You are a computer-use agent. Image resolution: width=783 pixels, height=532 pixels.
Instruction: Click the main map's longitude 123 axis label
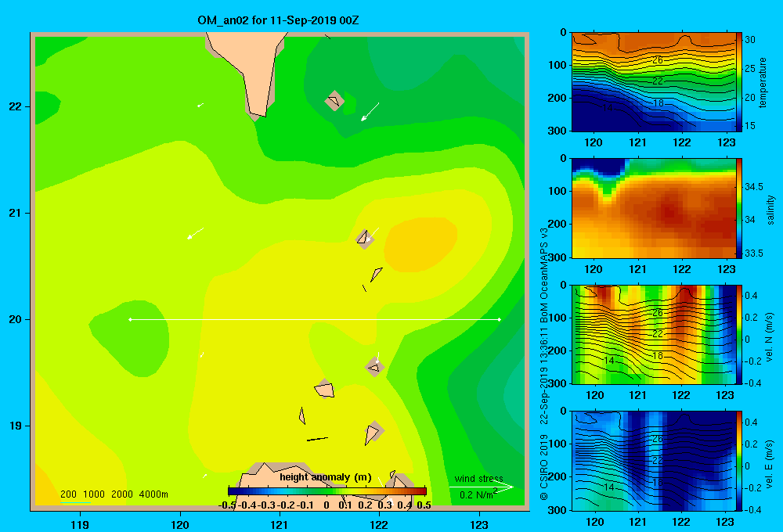(x=479, y=524)
